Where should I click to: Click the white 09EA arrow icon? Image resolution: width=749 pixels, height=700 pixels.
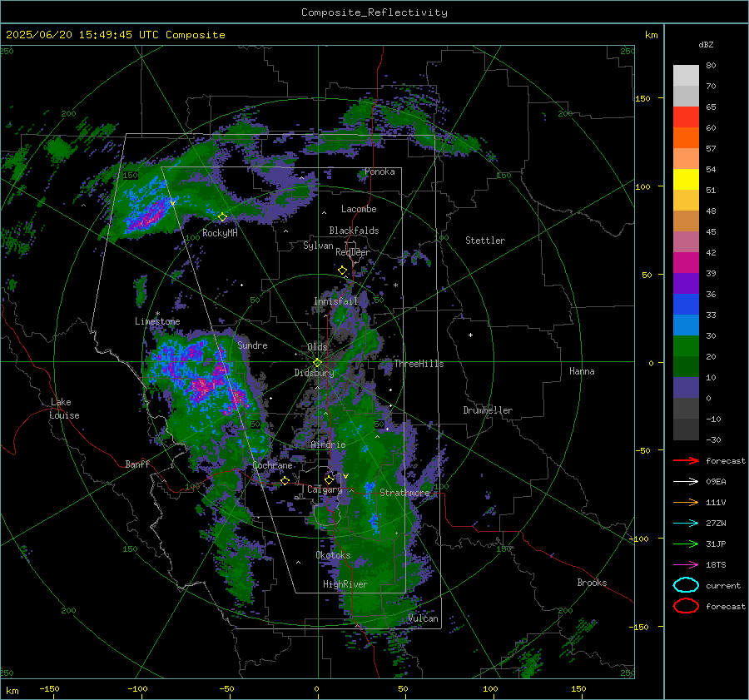[x=686, y=482]
